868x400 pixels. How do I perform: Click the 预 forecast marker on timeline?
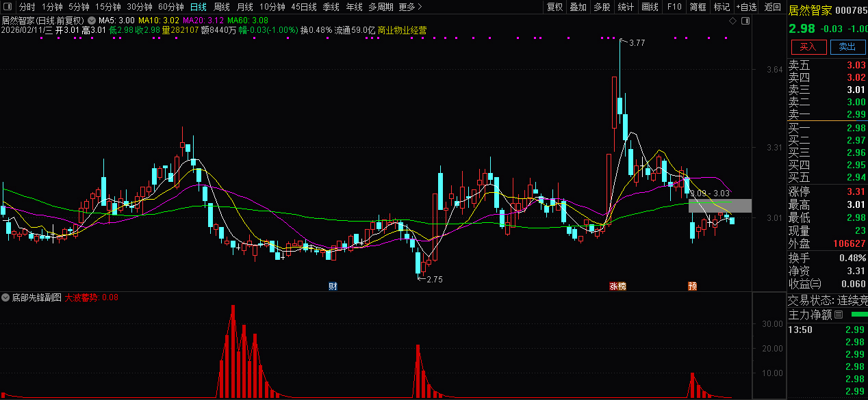(x=692, y=286)
